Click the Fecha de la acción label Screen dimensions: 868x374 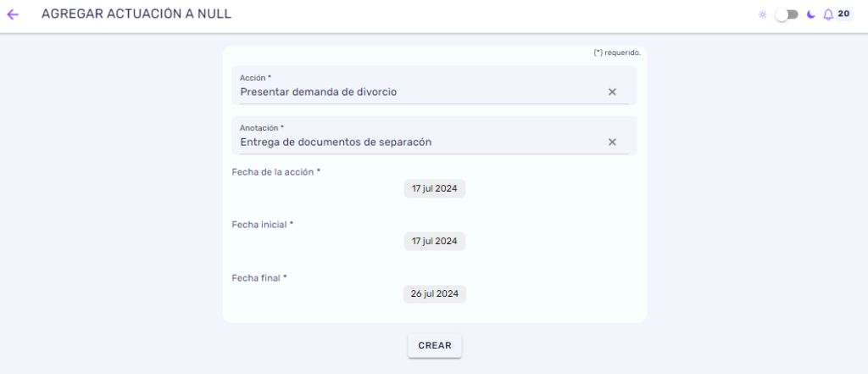[x=276, y=172]
